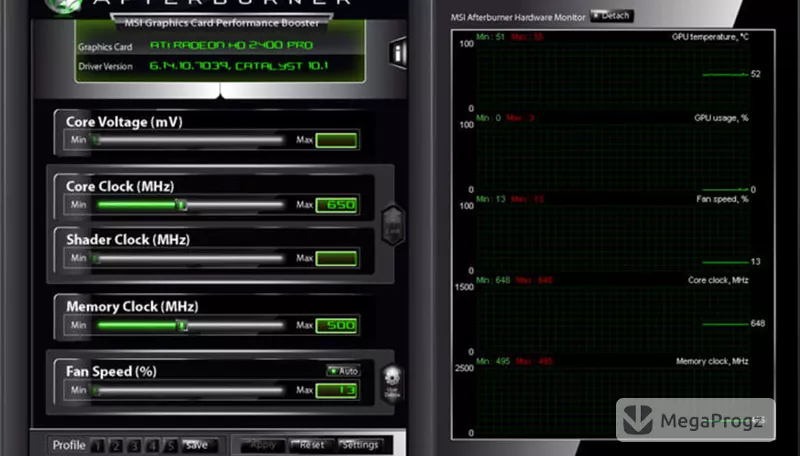Click the Memory Clock value field 500
800x456 pixels.
point(337,325)
